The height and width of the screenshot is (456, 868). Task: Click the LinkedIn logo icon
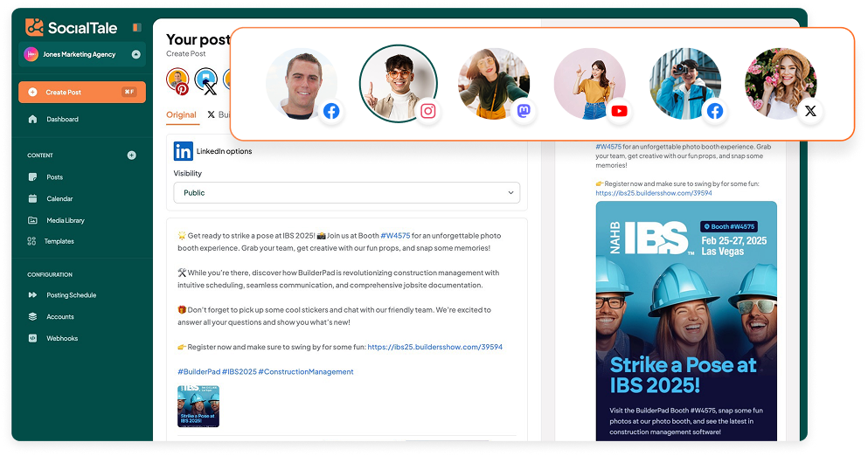[184, 151]
